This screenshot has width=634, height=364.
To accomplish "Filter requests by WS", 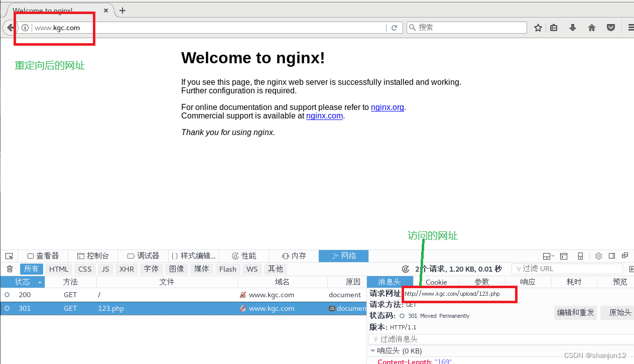I will click(x=252, y=269).
